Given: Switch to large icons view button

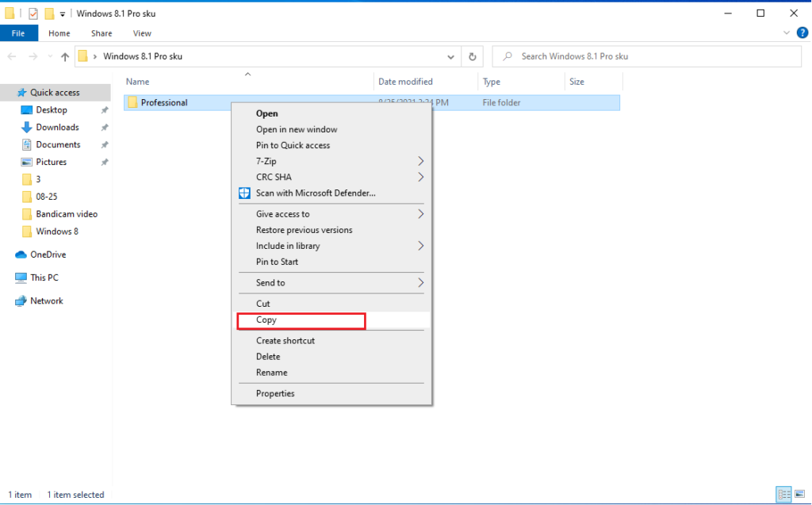Looking at the screenshot, I should [799, 495].
